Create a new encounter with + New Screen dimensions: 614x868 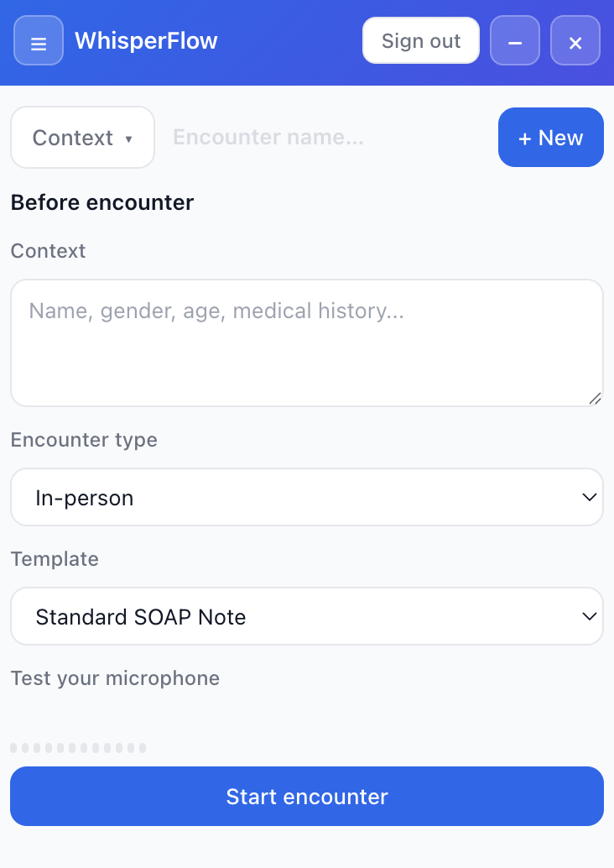(x=550, y=138)
